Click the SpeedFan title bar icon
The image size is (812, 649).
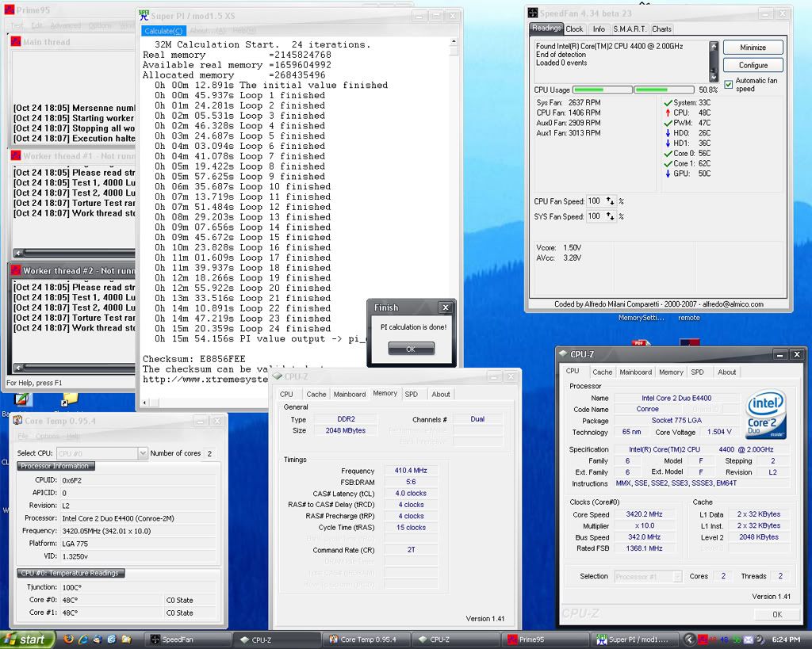click(533, 13)
